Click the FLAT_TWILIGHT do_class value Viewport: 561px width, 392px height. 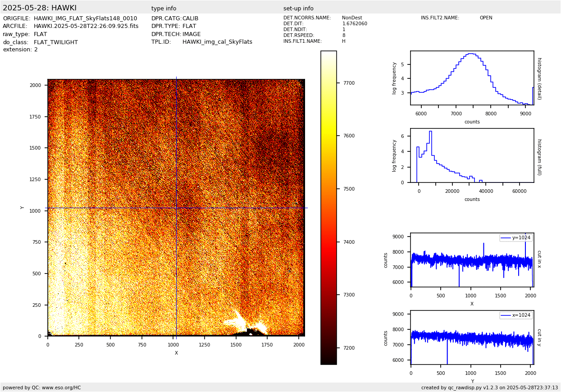[56, 42]
